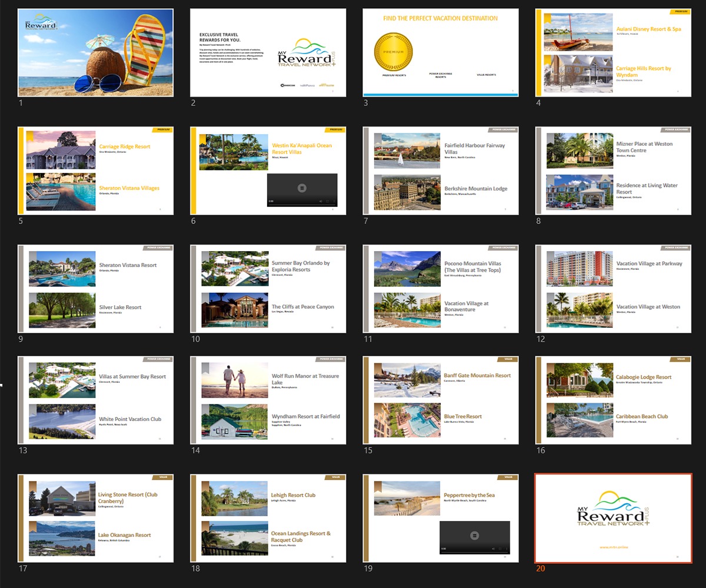The width and height of the screenshot is (706, 588).
Task: Select slide 16 thumbnail
Action: (x=614, y=400)
